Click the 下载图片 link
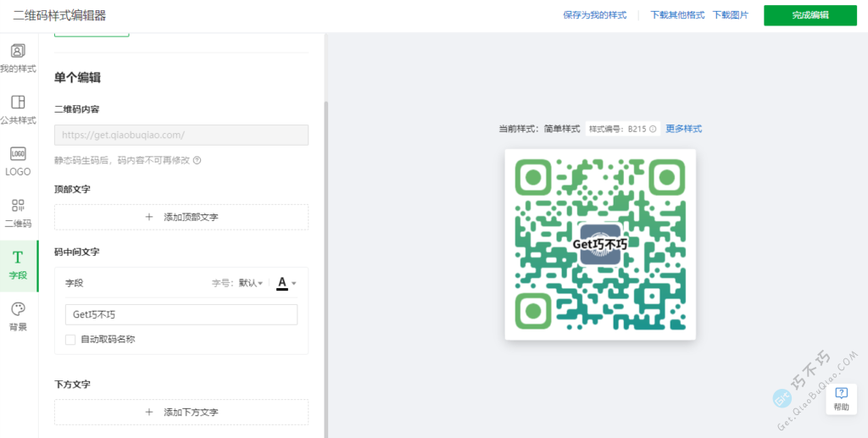 tap(730, 15)
